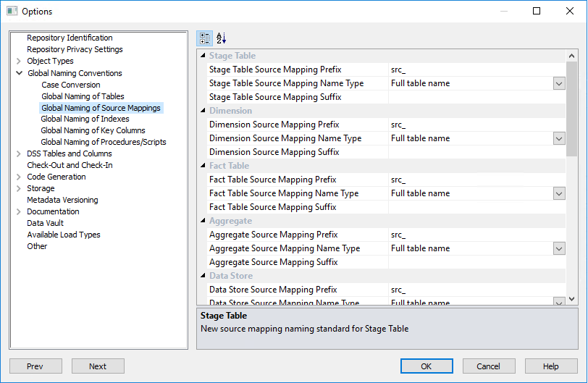
Task: Sort properties alphabetically with A-Z icon
Action: (222, 38)
